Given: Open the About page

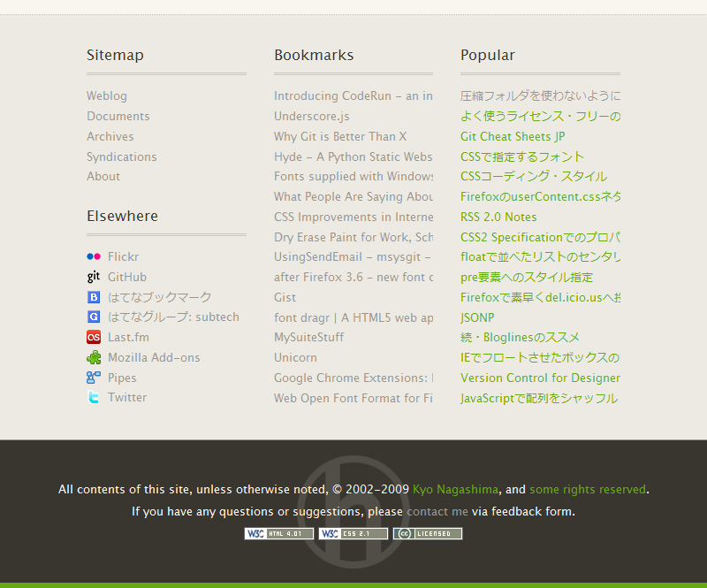Looking at the screenshot, I should coord(103,176).
